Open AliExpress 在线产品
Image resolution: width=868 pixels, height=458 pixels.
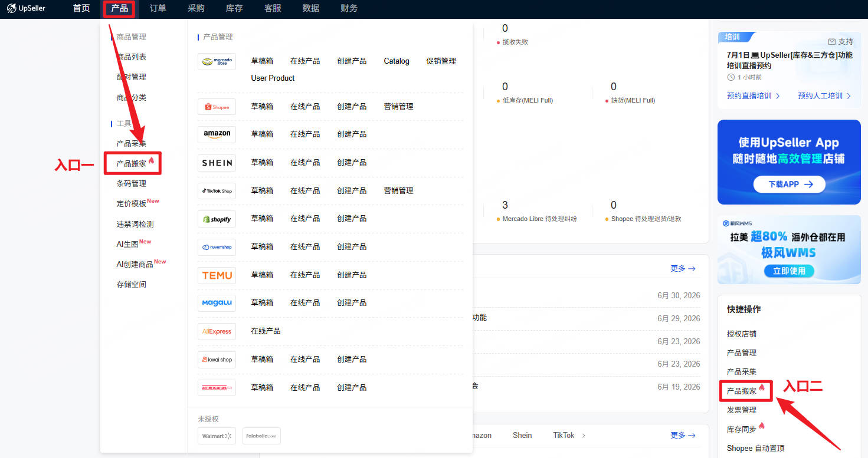[266, 331]
